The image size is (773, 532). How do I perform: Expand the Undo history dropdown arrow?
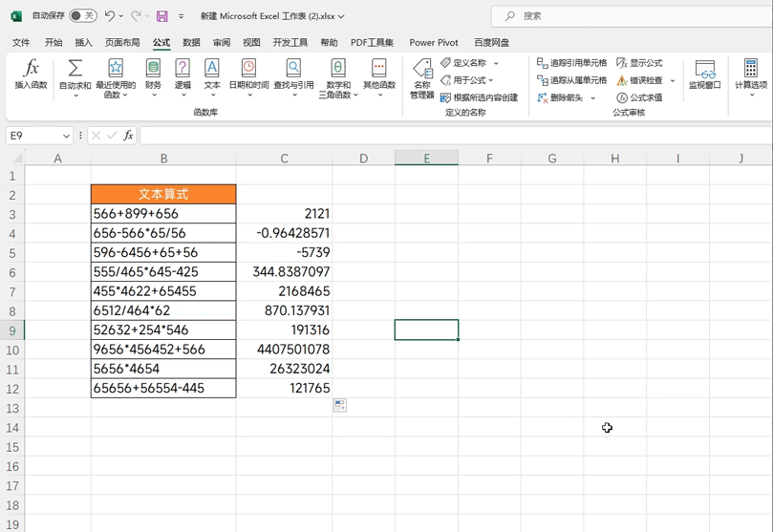coord(121,16)
